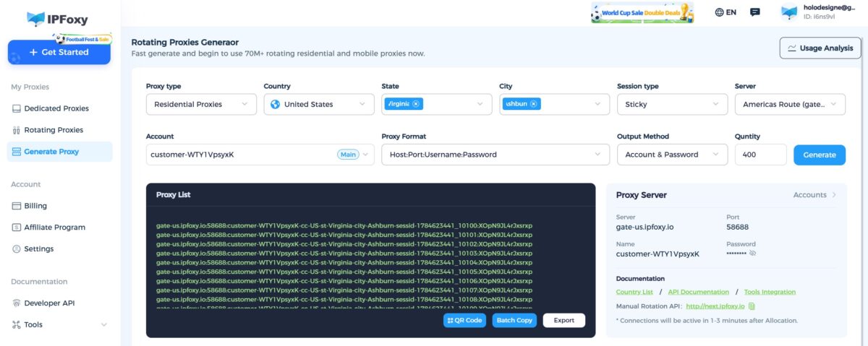Click the Tools wrench icon
The height and width of the screenshot is (346, 868).
tap(17, 325)
